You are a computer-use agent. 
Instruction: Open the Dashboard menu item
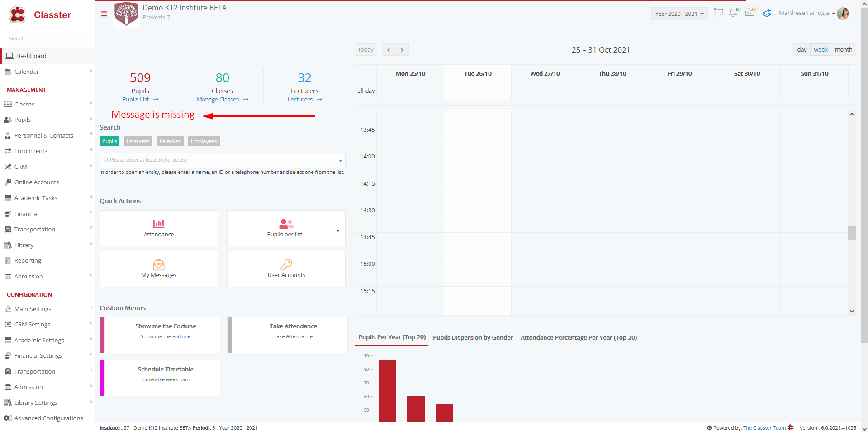pyautogui.click(x=47, y=56)
